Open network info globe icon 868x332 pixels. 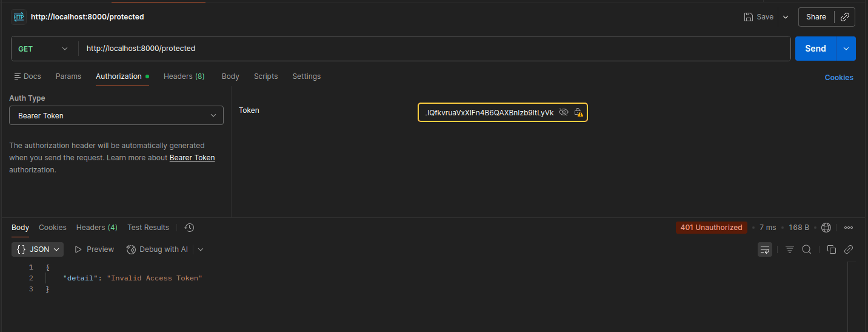[x=826, y=228]
